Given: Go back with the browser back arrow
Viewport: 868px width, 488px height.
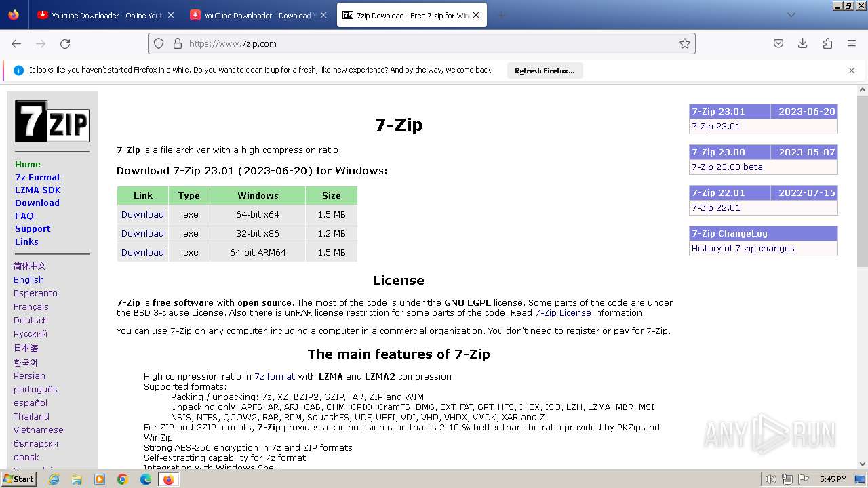Looking at the screenshot, I should click(x=16, y=43).
